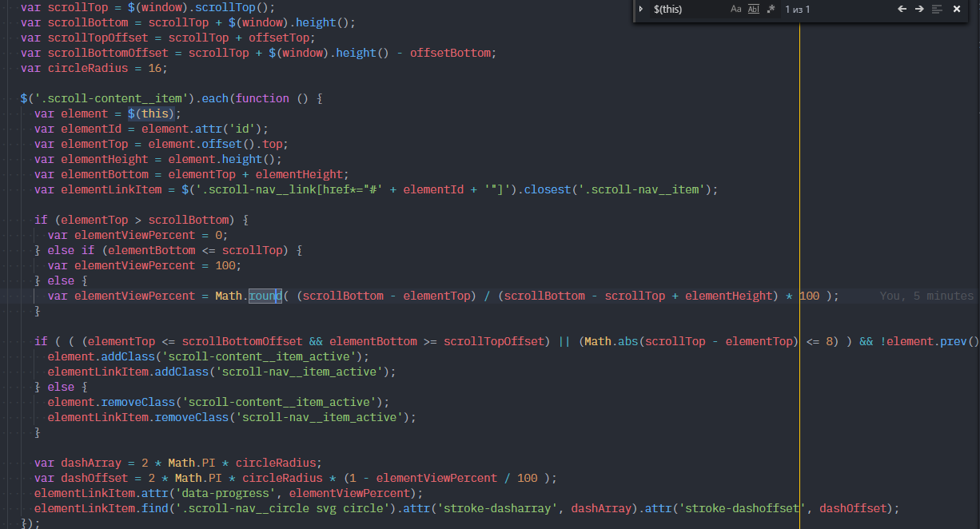Click Math.abs in the if condition

point(611,341)
